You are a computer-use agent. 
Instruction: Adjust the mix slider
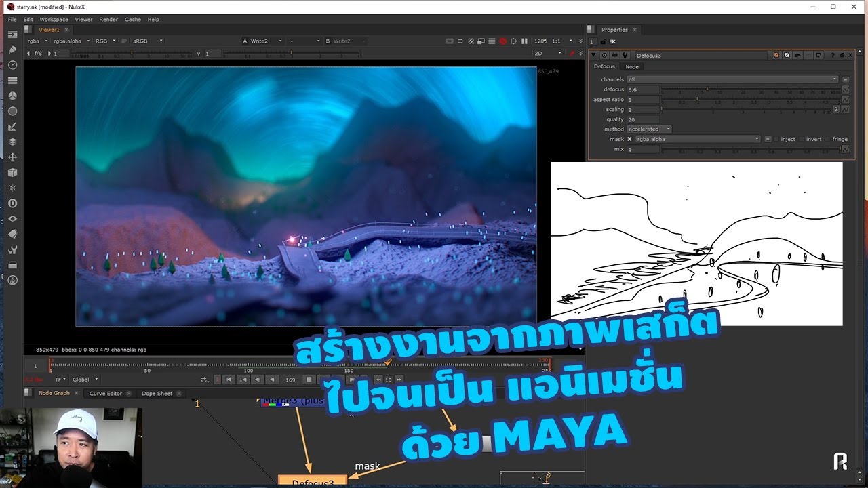(x=750, y=149)
